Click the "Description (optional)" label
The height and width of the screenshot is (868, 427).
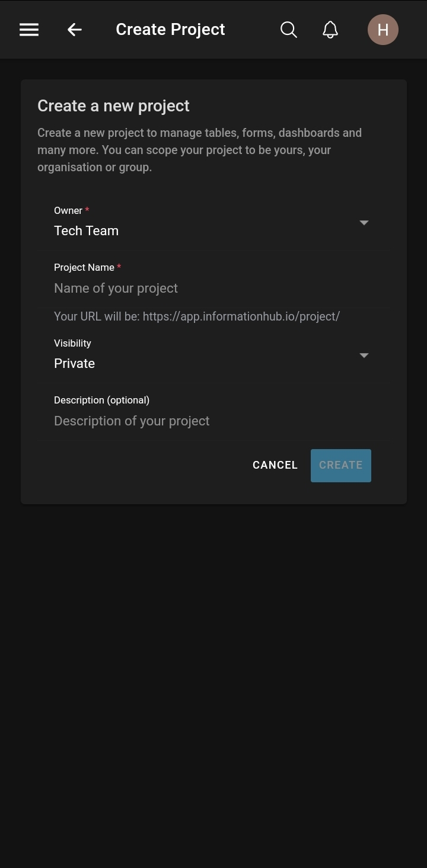101,400
